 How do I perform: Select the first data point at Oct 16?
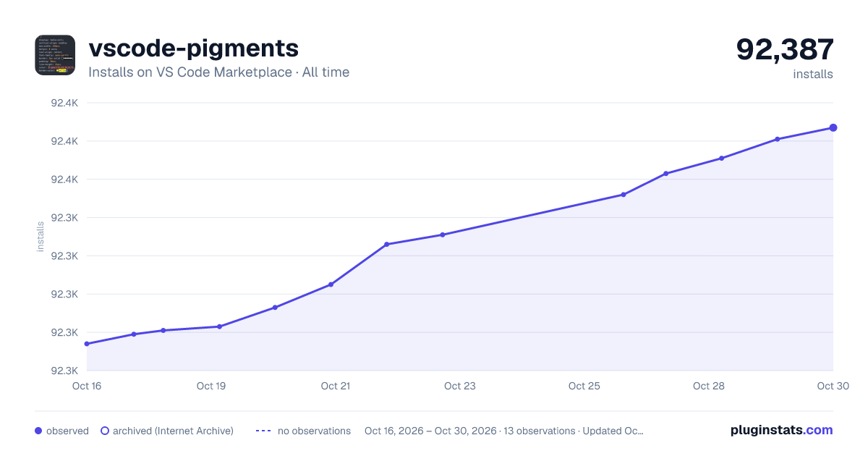(87, 344)
